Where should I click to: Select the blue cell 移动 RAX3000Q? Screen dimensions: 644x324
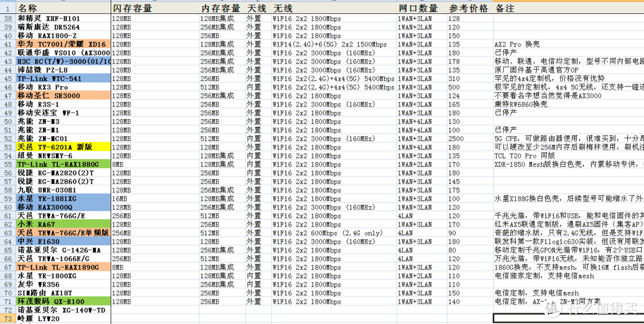tap(63, 207)
